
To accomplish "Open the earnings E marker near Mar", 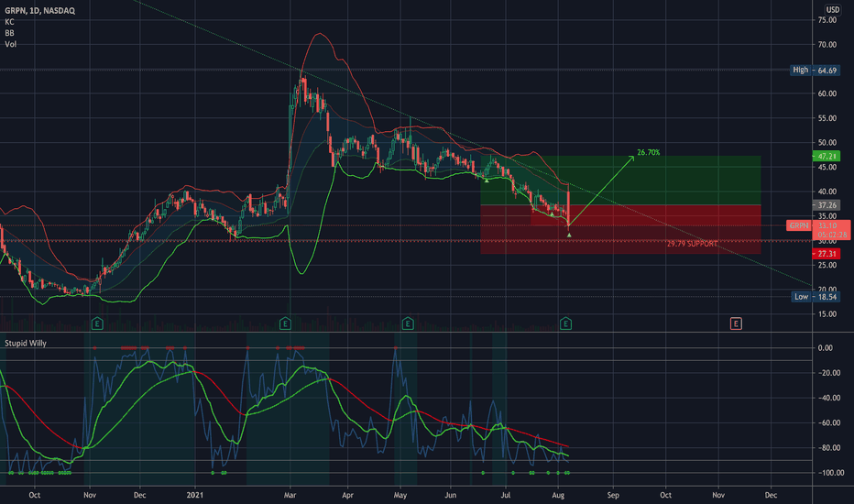I will (285, 324).
